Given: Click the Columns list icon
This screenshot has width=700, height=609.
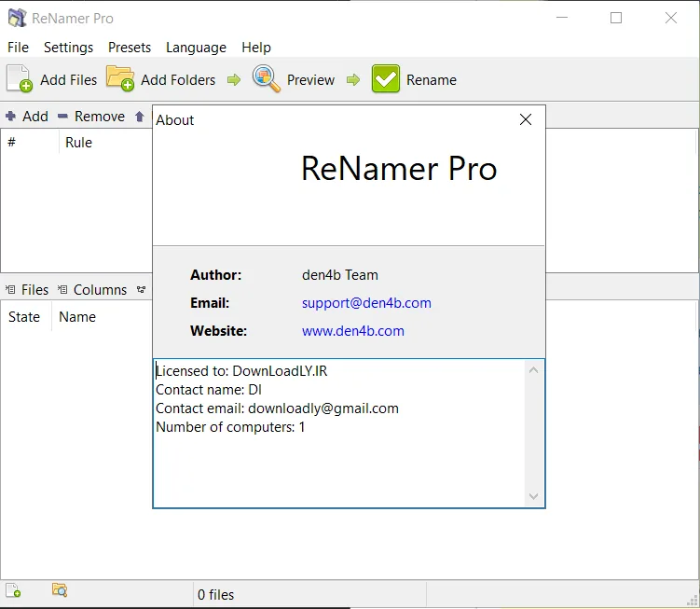Looking at the screenshot, I should (62, 289).
